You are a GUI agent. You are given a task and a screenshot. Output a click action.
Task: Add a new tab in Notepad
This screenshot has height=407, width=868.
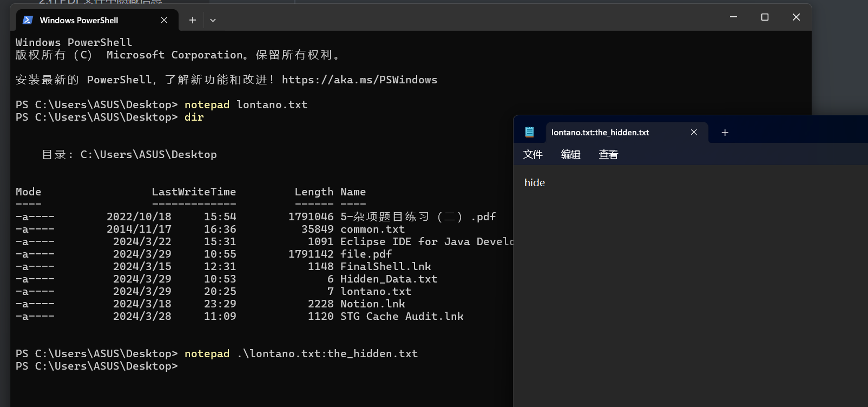coord(725,133)
